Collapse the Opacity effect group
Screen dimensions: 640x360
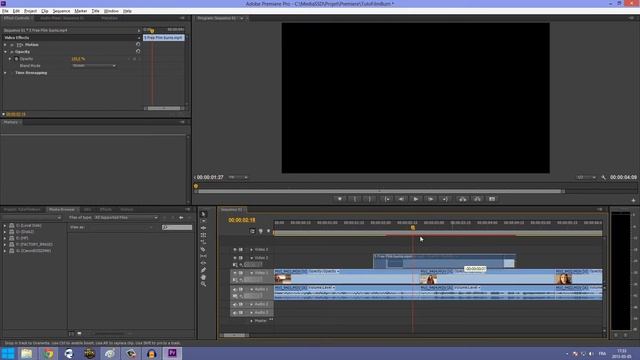[5, 52]
